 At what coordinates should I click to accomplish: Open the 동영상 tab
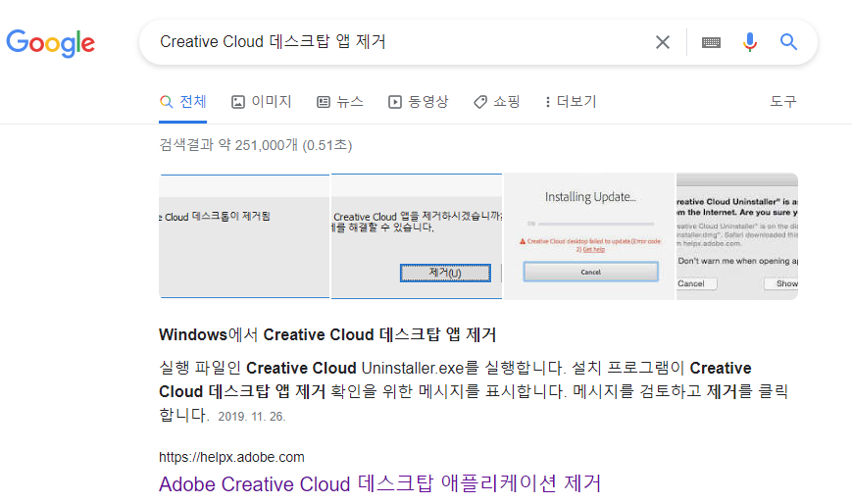pyautogui.click(x=419, y=102)
